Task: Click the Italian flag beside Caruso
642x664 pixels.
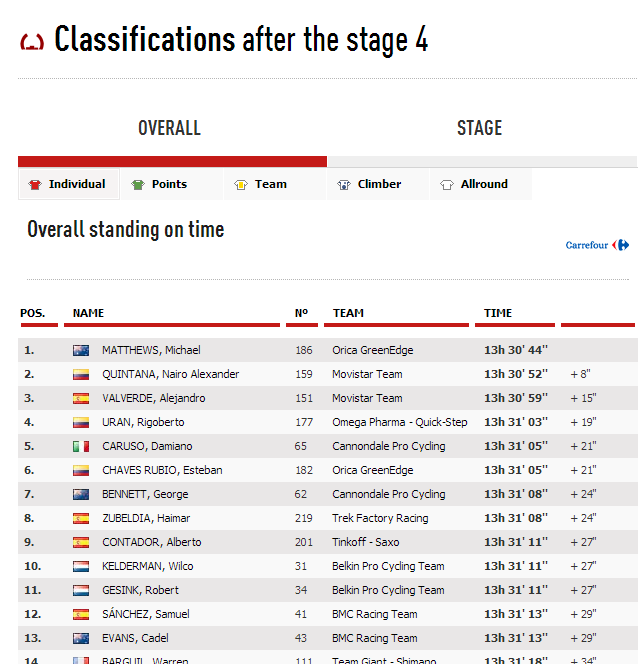Action: (x=81, y=447)
